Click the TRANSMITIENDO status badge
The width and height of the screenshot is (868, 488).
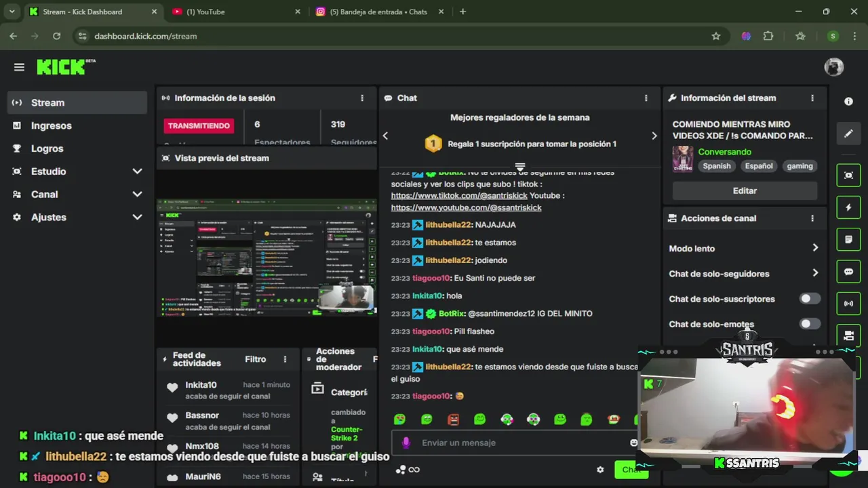pos(199,125)
